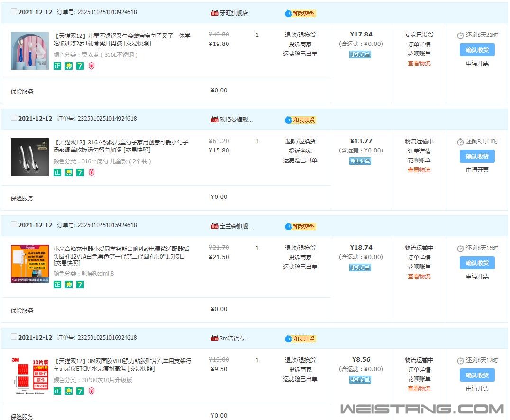Click the green shield badge on the 牙旺旗舰店 order
The width and height of the screenshot is (510, 420).
[69, 66]
